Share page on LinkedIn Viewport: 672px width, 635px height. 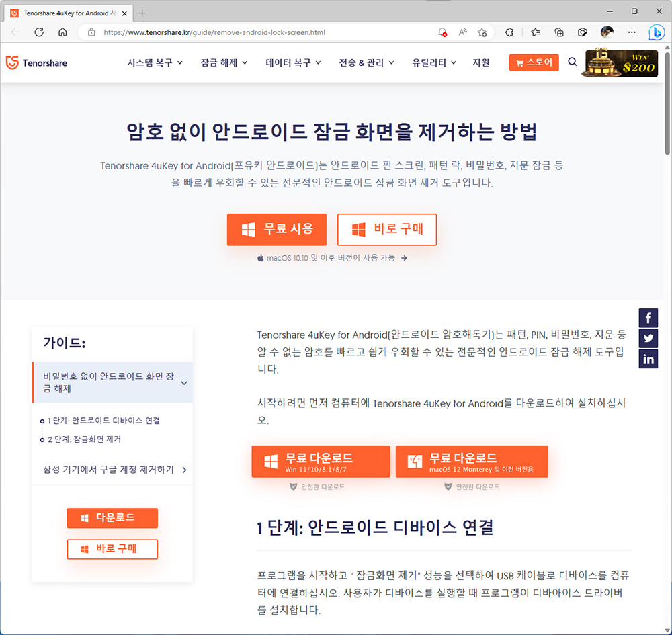point(648,359)
